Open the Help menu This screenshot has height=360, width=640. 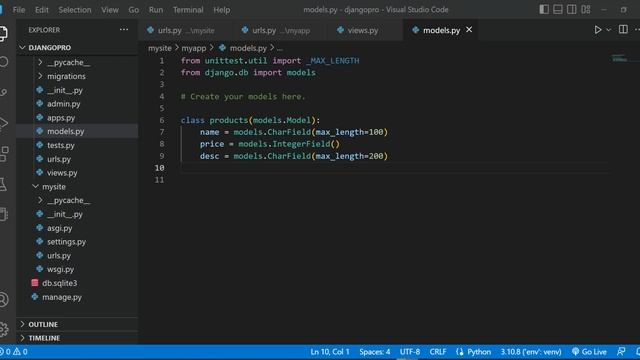click(222, 10)
